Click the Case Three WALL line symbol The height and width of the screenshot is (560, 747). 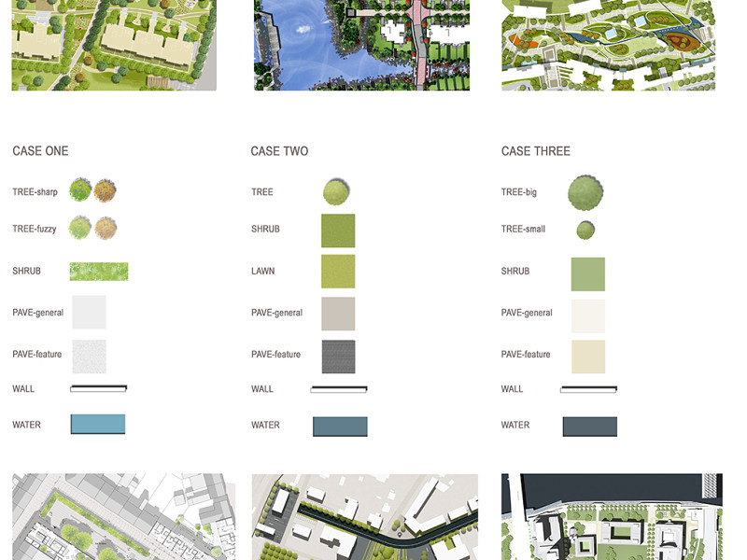[x=589, y=389]
